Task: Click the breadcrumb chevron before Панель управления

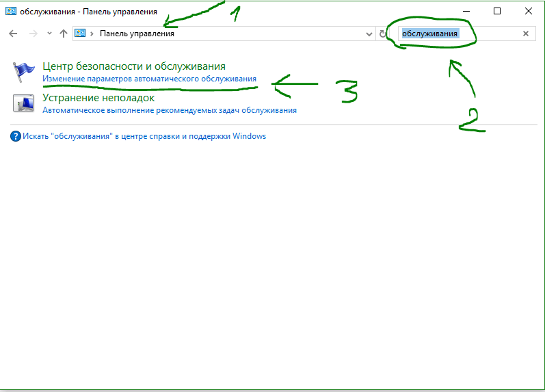Action: (x=92, y=34)
